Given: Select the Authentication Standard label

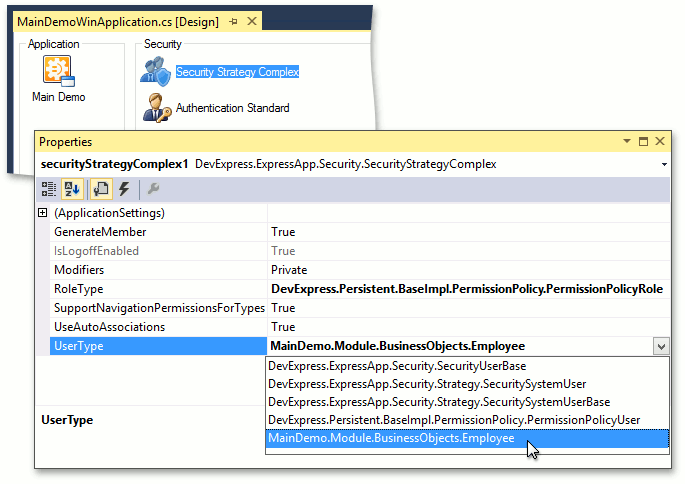Looking at the screenshot, I should (x=232, y=108).
